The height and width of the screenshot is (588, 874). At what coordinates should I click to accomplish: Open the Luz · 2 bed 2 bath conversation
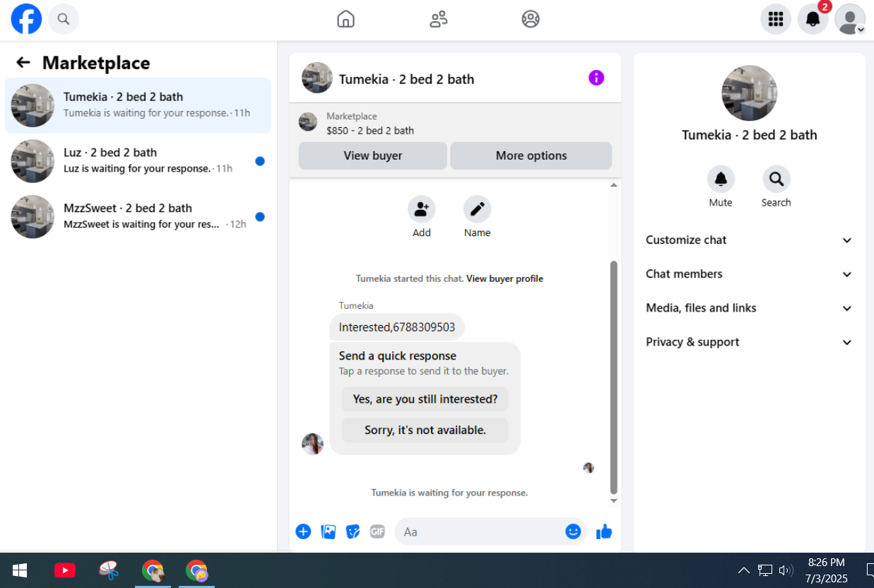138,161
